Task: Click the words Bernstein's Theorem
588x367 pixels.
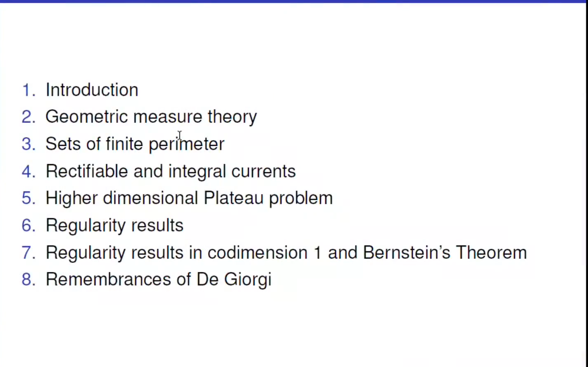Action: click(x=445, y=253)
